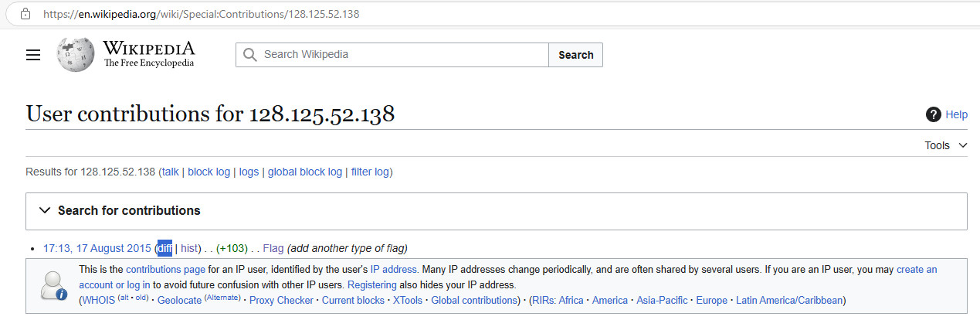
Task: Open the WHOIS link
Action: click(x=98, y=300)
